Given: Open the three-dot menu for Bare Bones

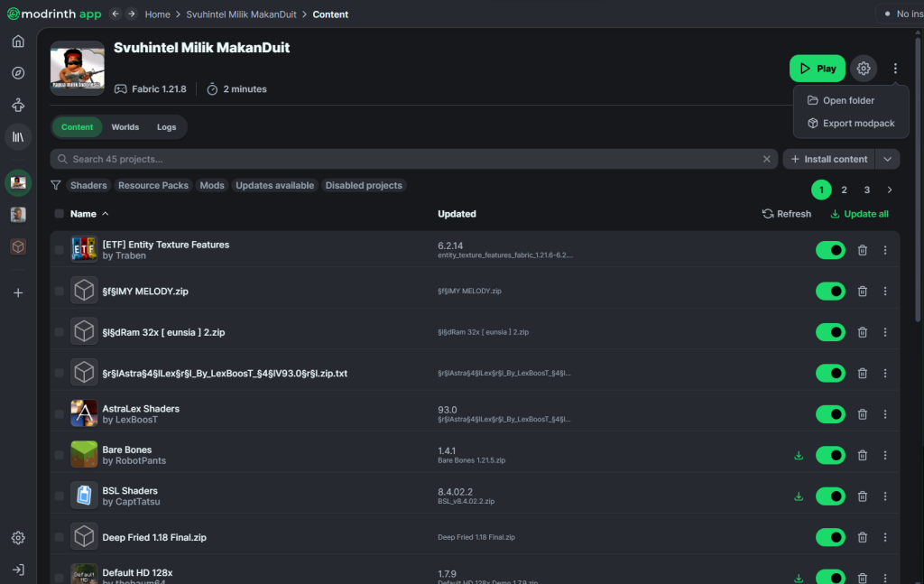Looking at the screenshot, I should (x=885, y=455).
